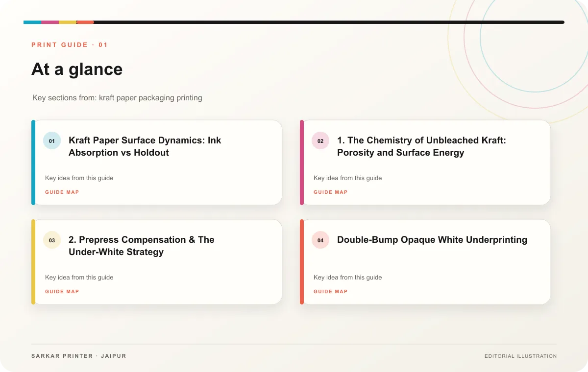Click the 'At a glance' heading
Image resolution: width=588 pixels, height=372 pixels.
(77, 69)
